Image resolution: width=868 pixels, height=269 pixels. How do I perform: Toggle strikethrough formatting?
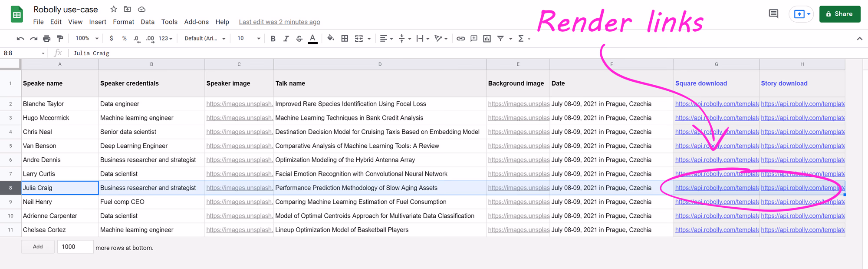[x=299, y=39]
